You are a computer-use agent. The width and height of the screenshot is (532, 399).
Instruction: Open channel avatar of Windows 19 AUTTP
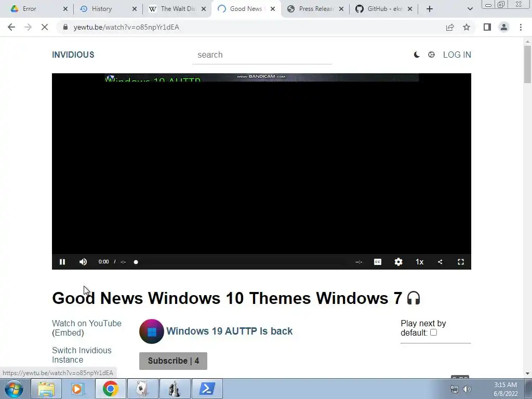[152, 331]
